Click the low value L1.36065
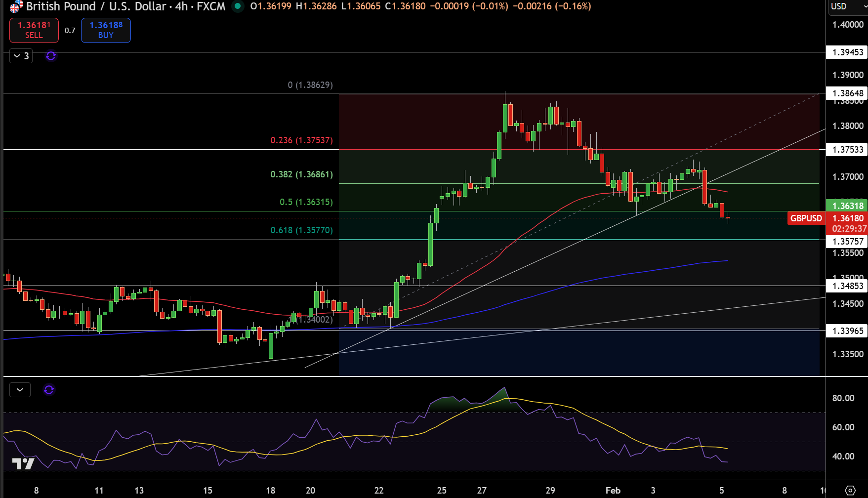The height and width of the screenshot is (498, 868). [361, 6]
